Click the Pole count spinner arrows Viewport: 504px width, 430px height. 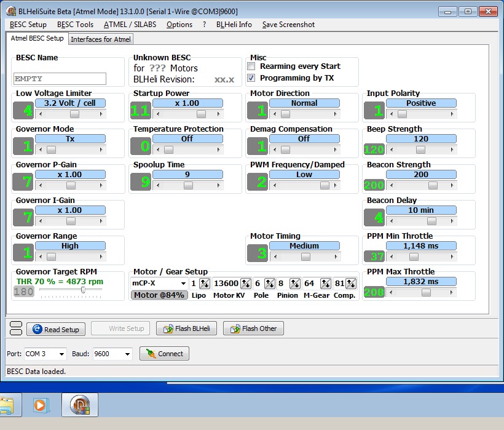(269, 284)
